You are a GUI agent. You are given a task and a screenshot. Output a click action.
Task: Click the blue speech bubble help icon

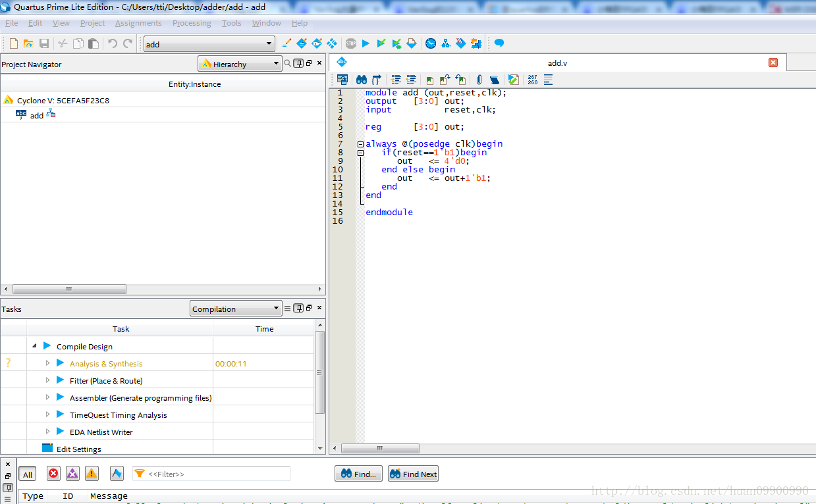tap(499, 43)
